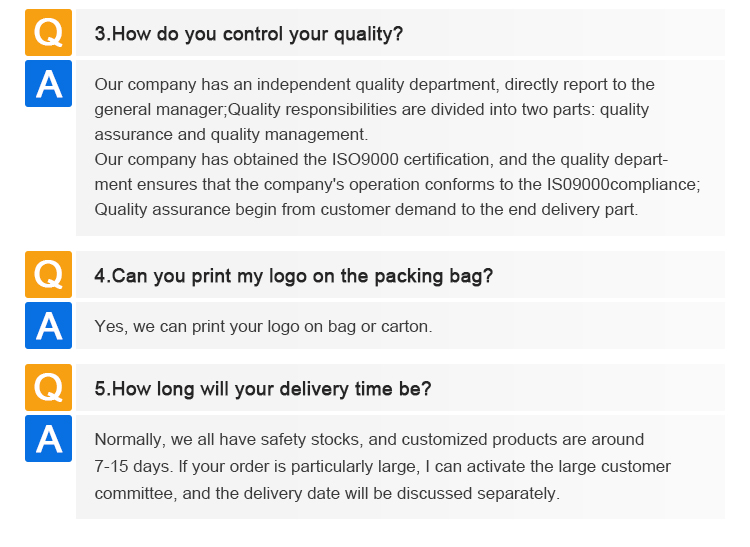The width and height of the screenshot is (750, 547).
Task: Click the Q icon beside the logo printing question
Action: (x=48, y=275)
